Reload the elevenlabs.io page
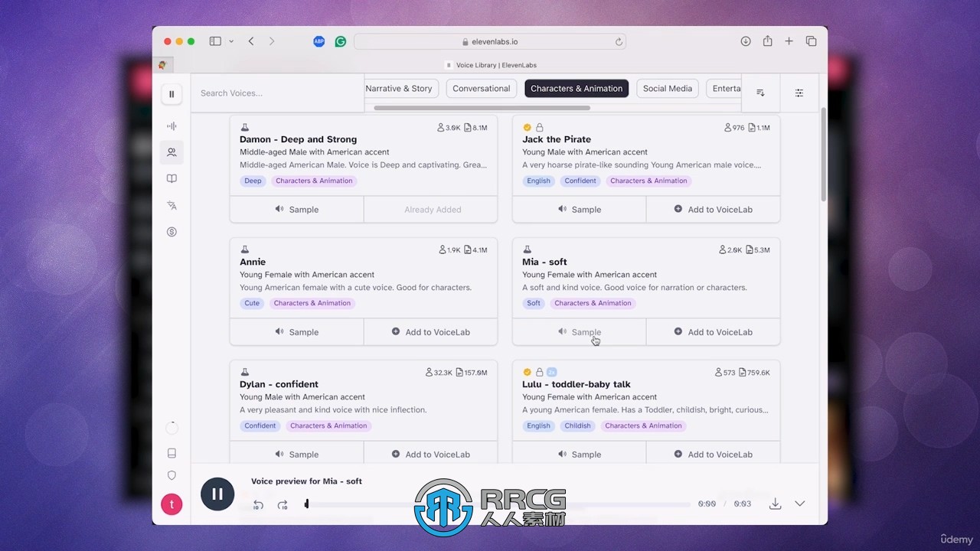This screenshot has width=980, height=551. coord(619,41)
